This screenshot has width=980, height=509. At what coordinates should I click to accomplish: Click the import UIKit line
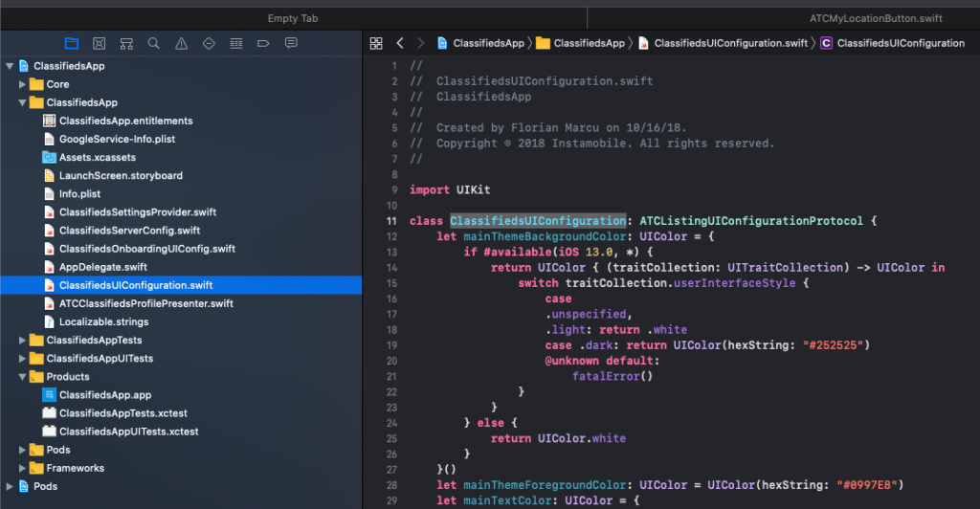[450, 189]
